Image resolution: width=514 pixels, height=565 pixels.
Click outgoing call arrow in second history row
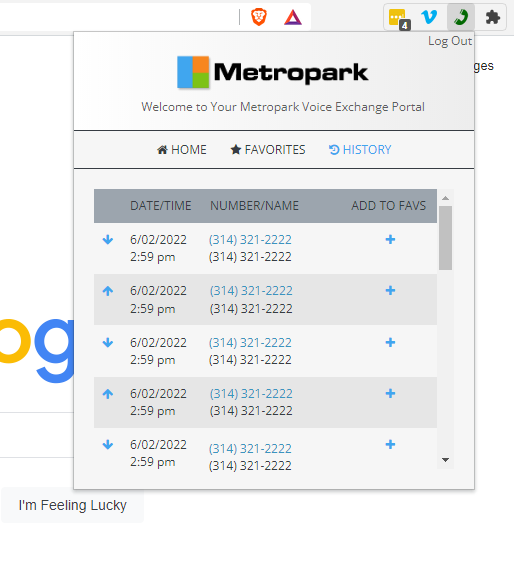[x=108, y=291]
